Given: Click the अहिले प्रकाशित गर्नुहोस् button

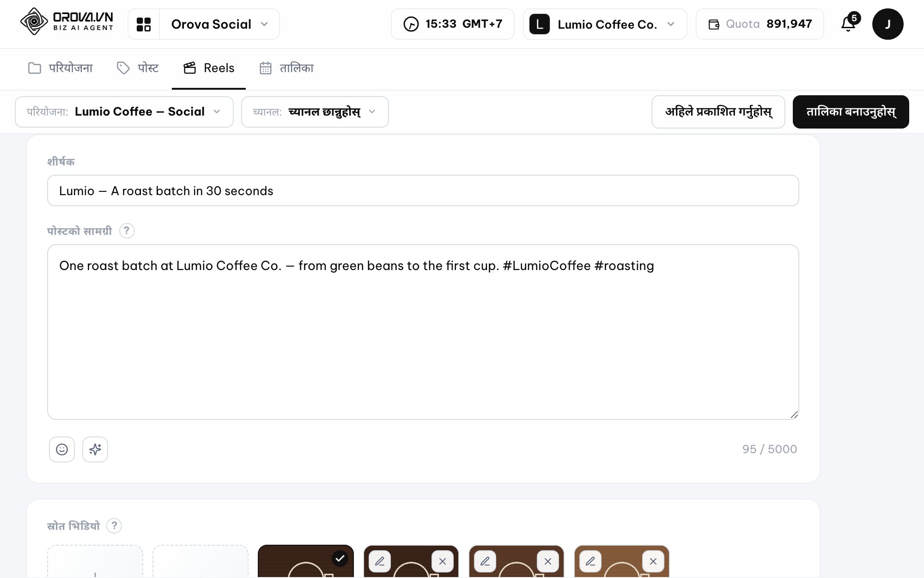Looking at the screenshot, I should pyautogui.click(x=718, y=112).
